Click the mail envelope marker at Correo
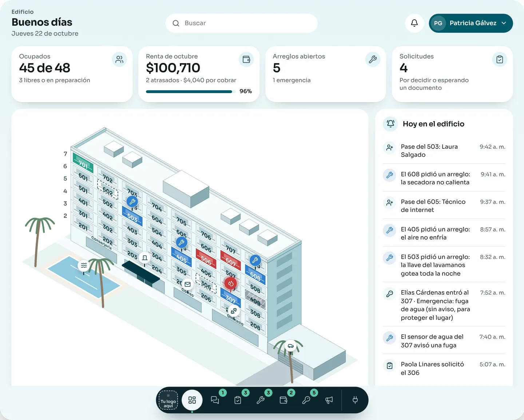This screenshot has height=420, width=524. pos(187,284)
